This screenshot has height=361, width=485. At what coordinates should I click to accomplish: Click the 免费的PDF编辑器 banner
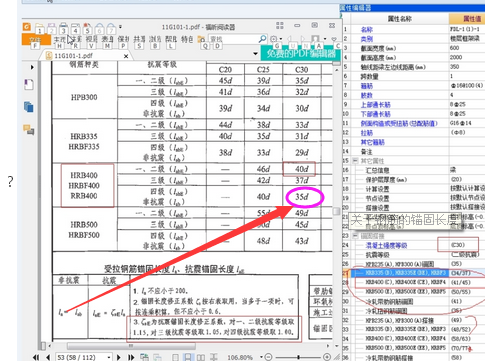point(301,53)
